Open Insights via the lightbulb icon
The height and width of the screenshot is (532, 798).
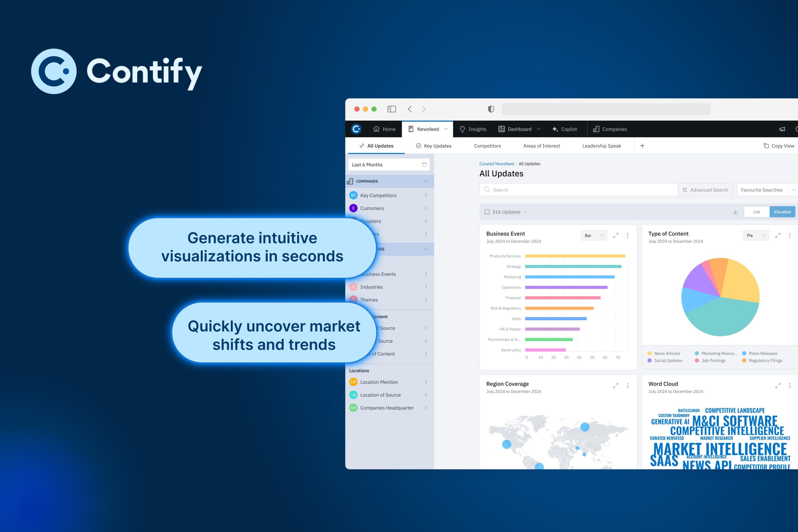pos(462,129)
